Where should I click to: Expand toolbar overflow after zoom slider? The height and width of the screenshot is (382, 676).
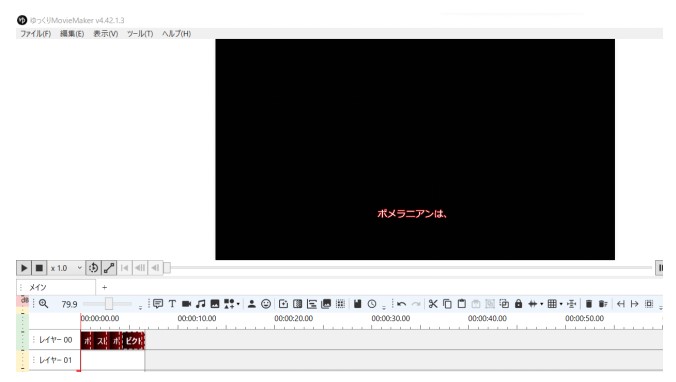pyautogui.click(x=140, y=307)
